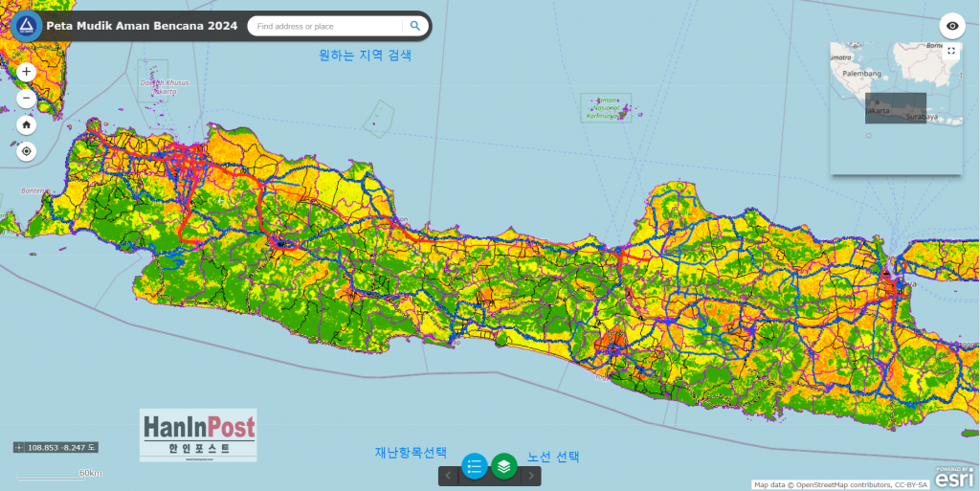The width and height of the screenshot is (980, 491).
Task: Click inside the Find address or place field
Action: click(325, 26)
